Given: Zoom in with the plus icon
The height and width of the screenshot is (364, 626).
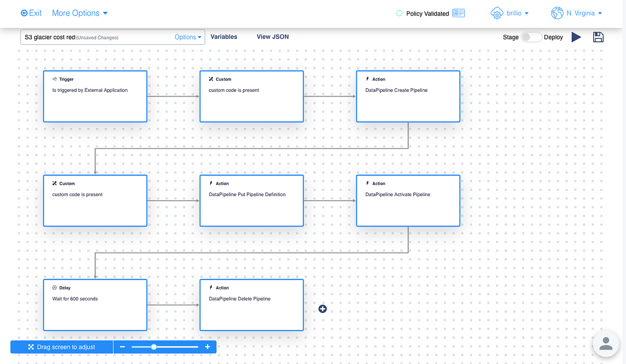Looking at the screenshot, I should tap(207, 346).
